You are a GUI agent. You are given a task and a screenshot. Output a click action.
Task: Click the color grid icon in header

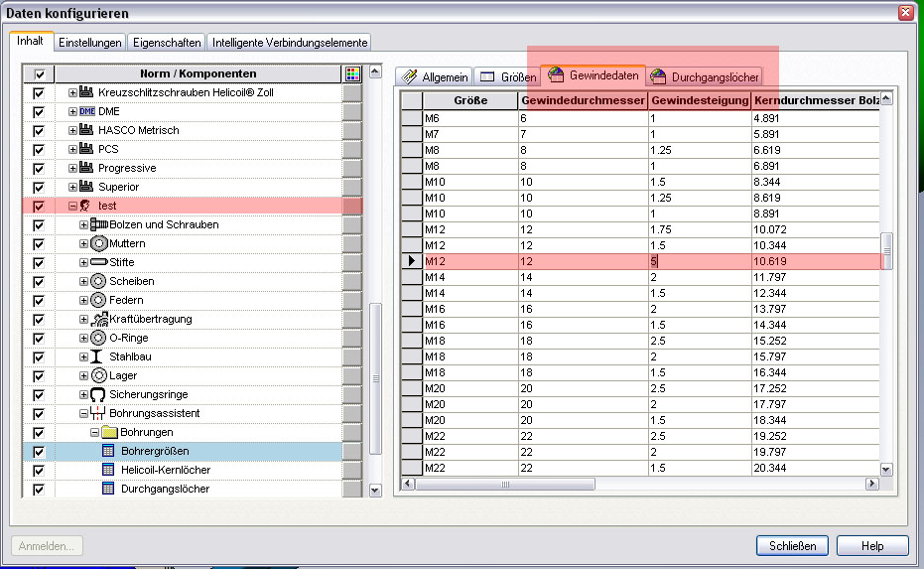point(351,73)
